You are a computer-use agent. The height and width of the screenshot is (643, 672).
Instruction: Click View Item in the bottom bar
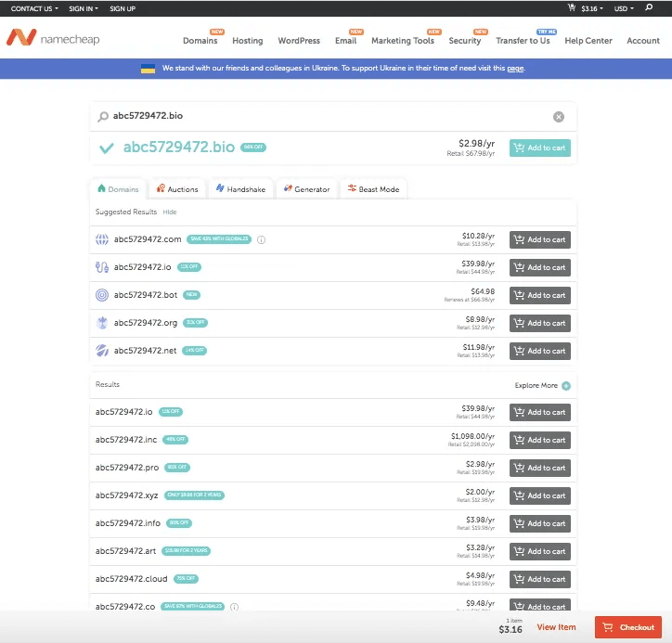(556, 627)
